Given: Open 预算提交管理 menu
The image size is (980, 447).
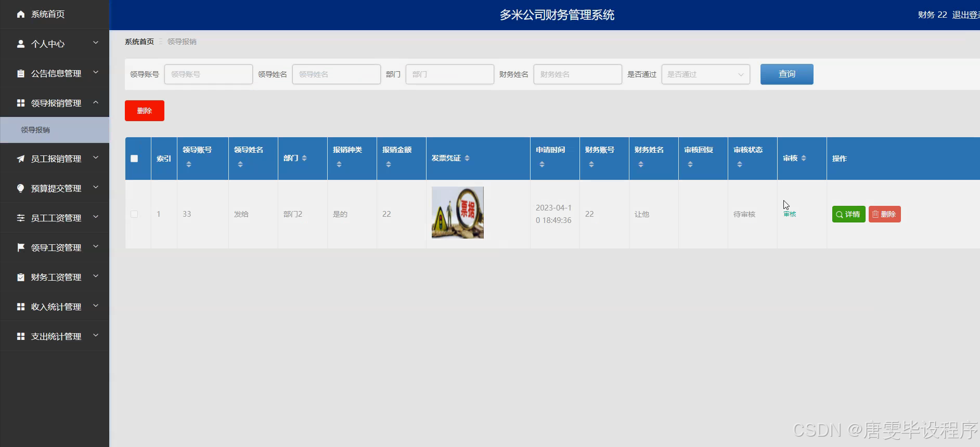Looking at the screenshot, I should [55, 188].
